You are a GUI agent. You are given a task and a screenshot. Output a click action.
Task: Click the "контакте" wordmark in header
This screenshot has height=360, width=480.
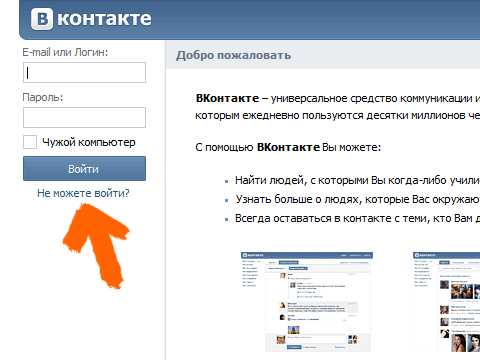pyautogui.click(x=104, y=18)
